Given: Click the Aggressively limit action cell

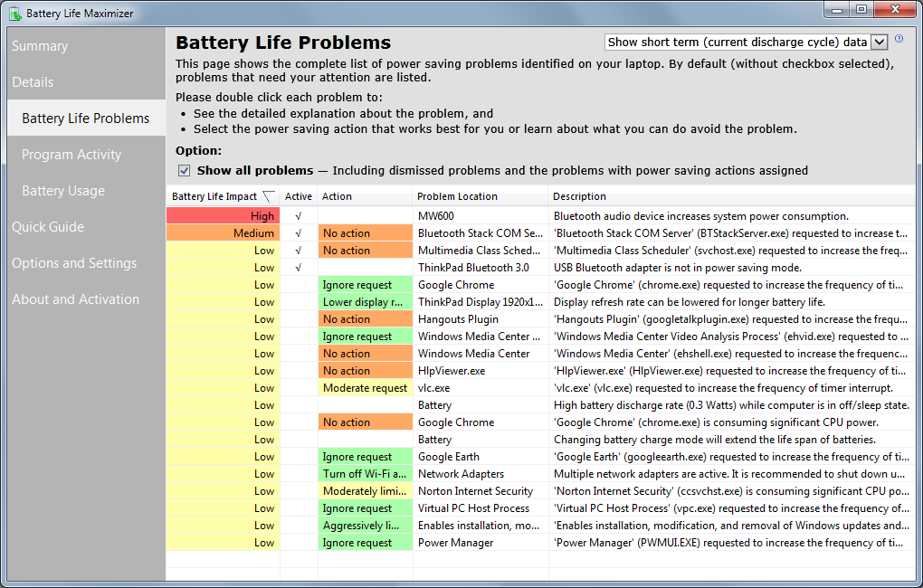Looking at the screenshot, I should point(366,525).
